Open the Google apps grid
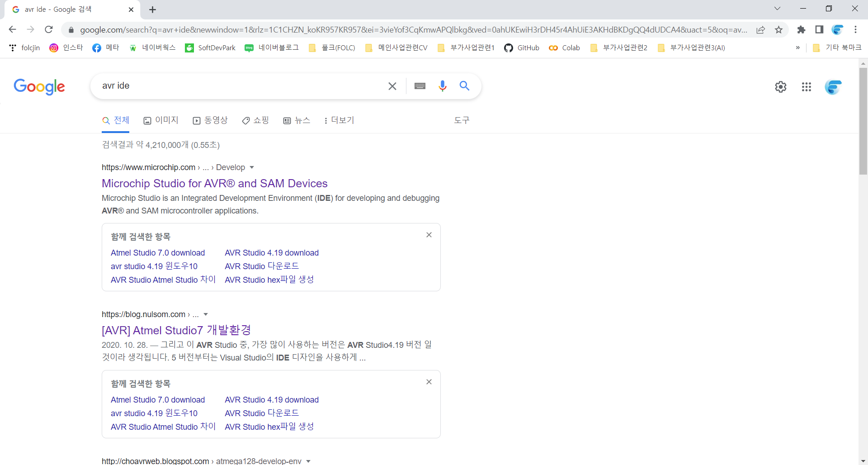 [807, 87]
